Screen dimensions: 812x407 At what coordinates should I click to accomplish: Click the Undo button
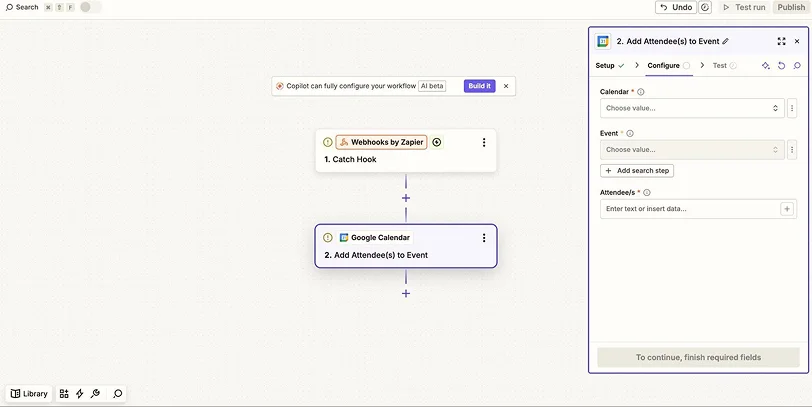click(x=676, y=7)
